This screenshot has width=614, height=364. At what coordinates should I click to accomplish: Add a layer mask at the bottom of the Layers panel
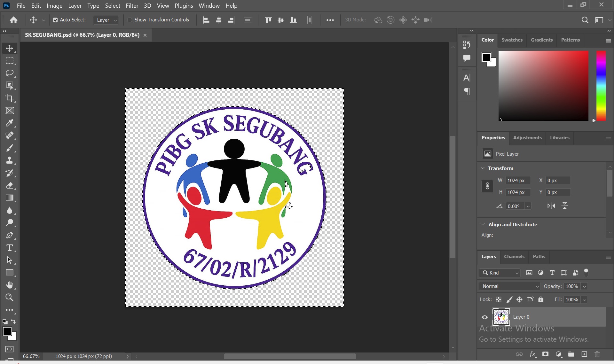tap(545, 354)
